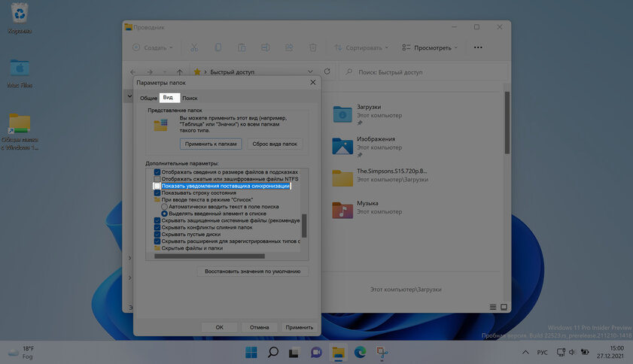Close the Параметры папок dialog
Viewport: 633px width, 364px height.
click(x=313, y=82)
